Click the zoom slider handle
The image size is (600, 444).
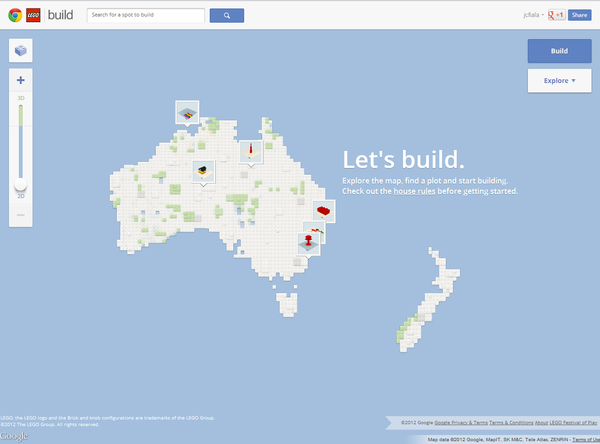21,187
